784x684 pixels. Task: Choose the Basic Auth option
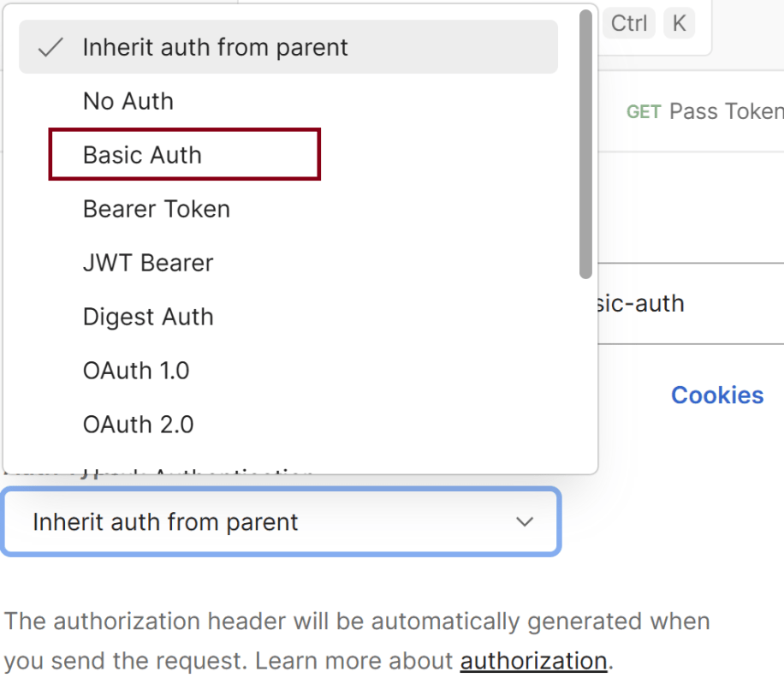[142, 155]
